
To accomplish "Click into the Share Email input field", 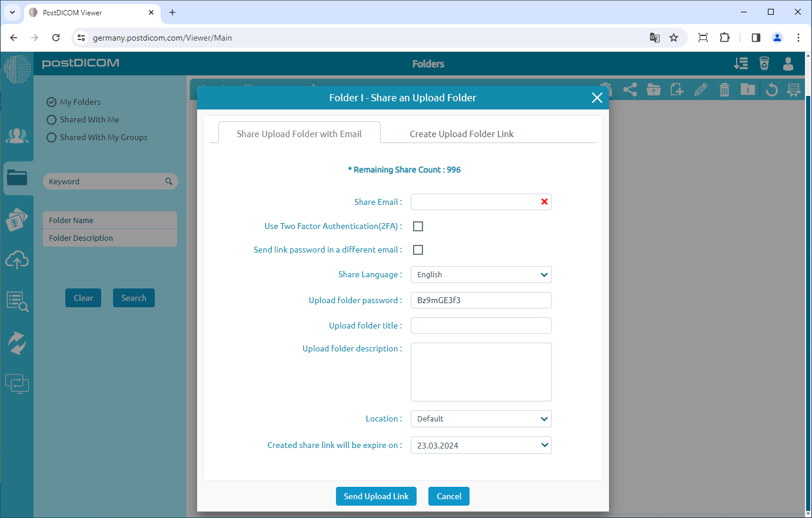I will tap(474, 202).
